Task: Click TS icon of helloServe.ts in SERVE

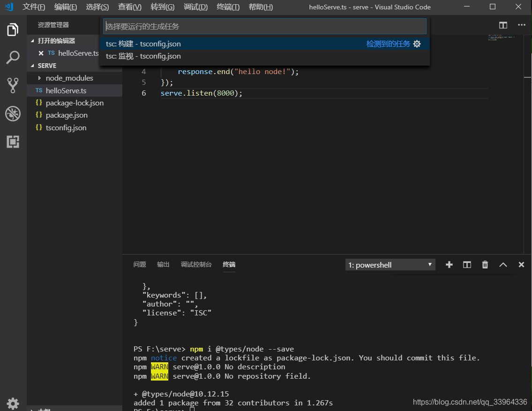Action: (39, 90)
